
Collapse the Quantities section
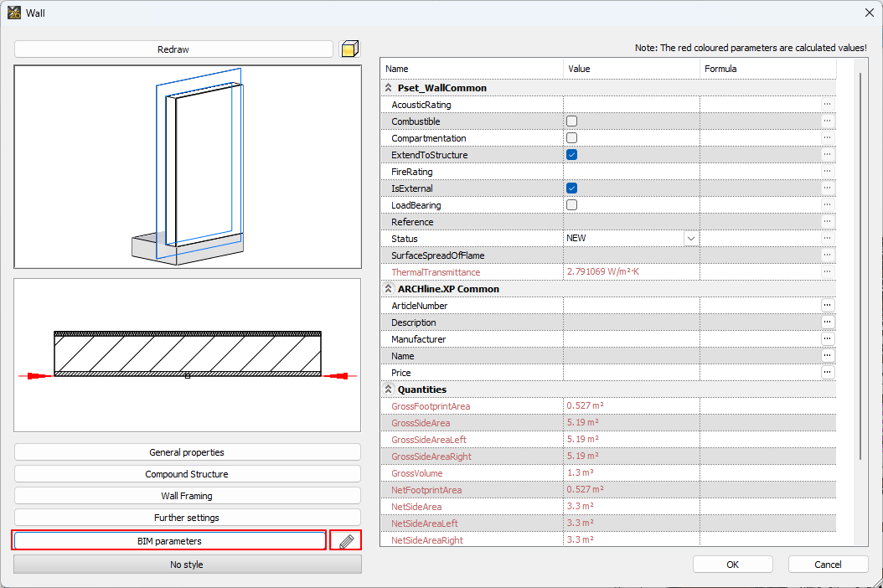click(388, 389)
